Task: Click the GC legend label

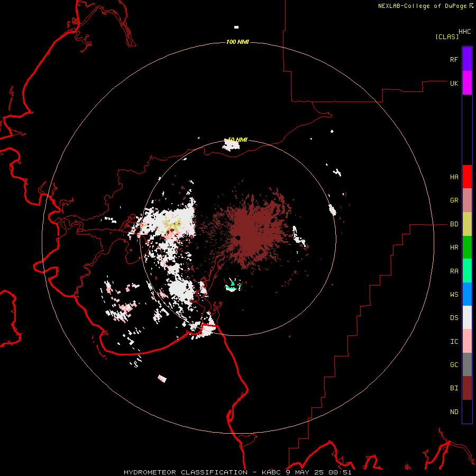Action: (x=454, y=365)
